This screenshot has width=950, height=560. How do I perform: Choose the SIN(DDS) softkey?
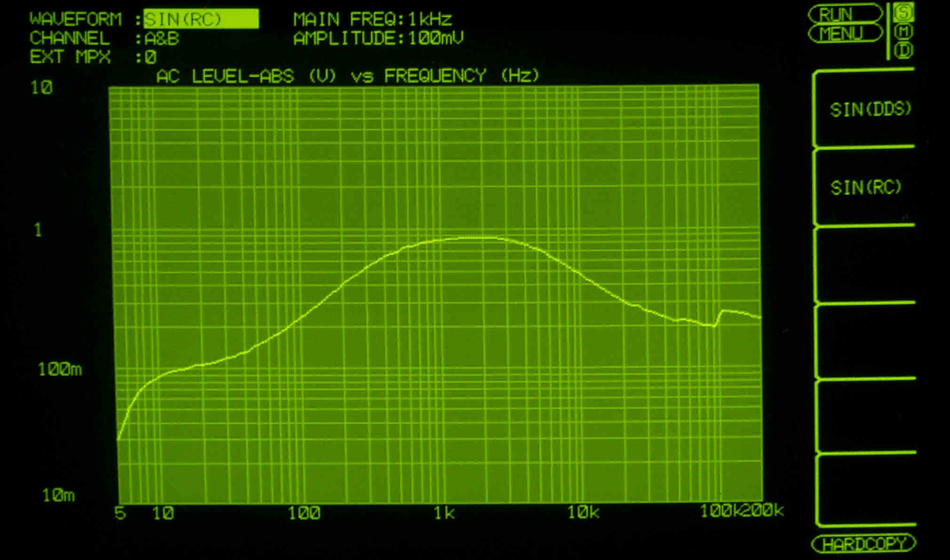(x=870, y=110)
